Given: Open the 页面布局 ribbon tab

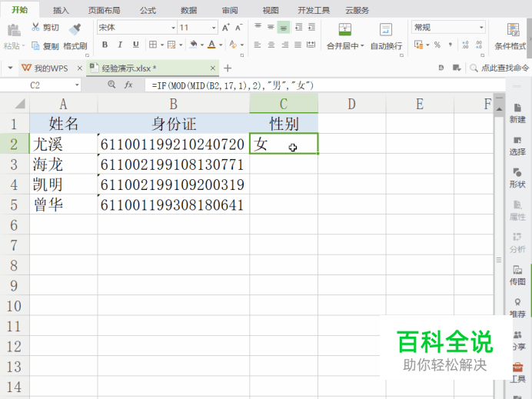Looking at the screenshot, I should tap(104, 11).
